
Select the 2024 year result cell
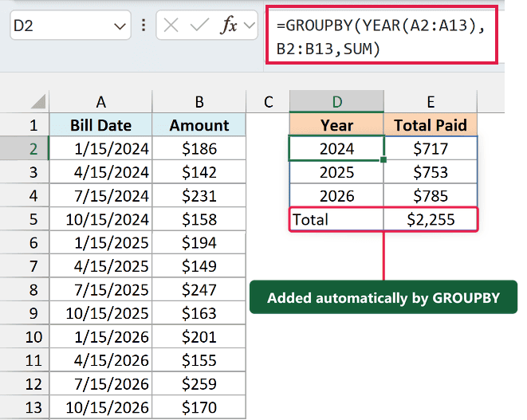tap(336, 148)
